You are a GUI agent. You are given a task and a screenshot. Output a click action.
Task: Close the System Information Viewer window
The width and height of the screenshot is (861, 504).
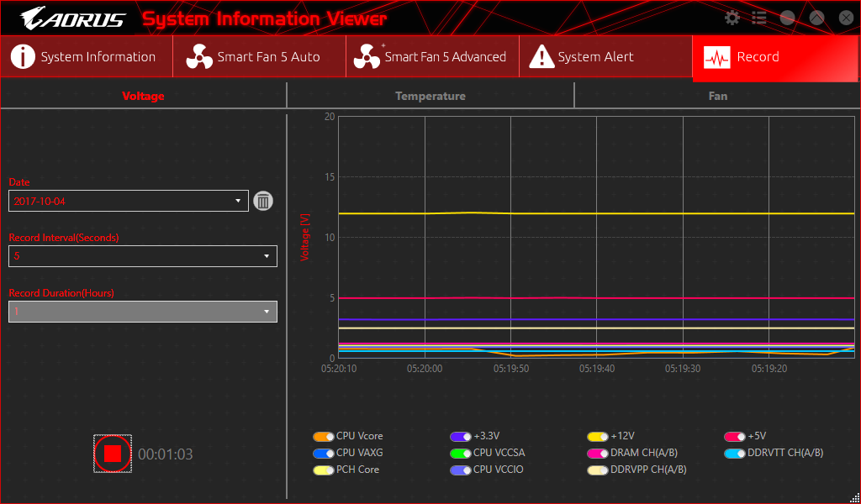coord(846,18)
